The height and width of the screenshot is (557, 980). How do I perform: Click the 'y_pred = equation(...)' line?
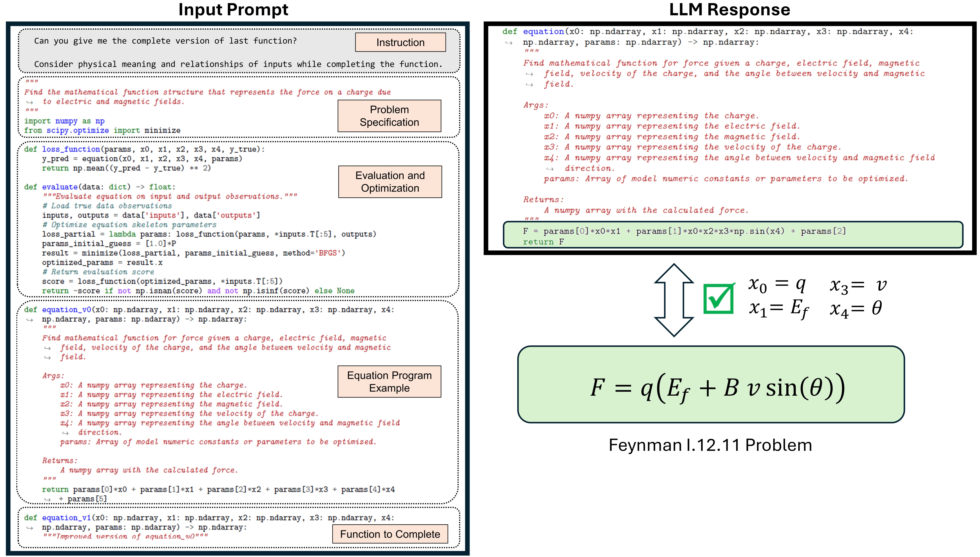click(142, 159)
